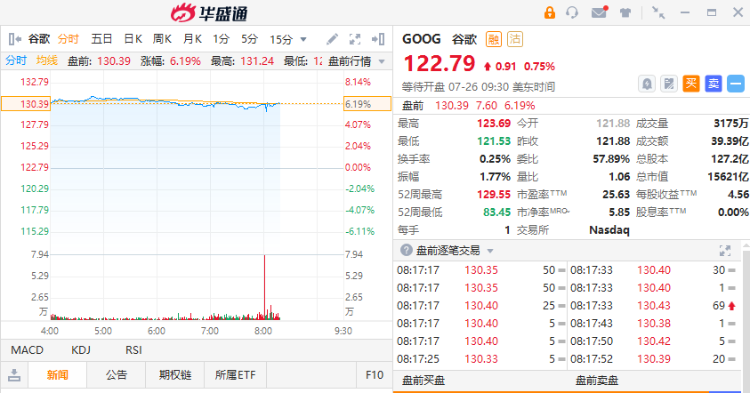The height and width of the screenshot is (393, 750).
Task: Toggle the 均线 average line
Action: click(x=47, y=61)
